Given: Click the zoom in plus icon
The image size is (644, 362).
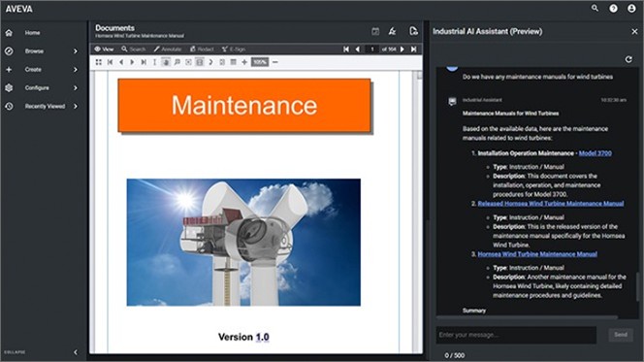Looking at the screenshot, I should pos(244,62).
